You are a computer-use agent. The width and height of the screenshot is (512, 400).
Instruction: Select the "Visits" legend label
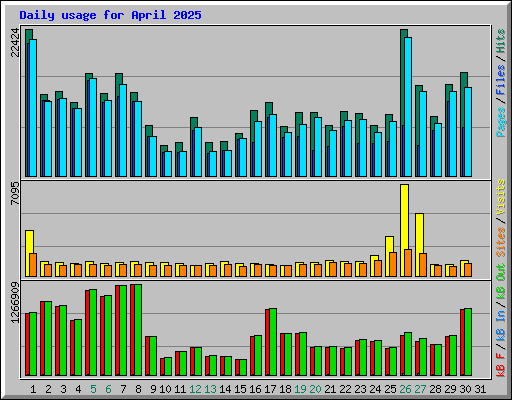coord(501,197)
